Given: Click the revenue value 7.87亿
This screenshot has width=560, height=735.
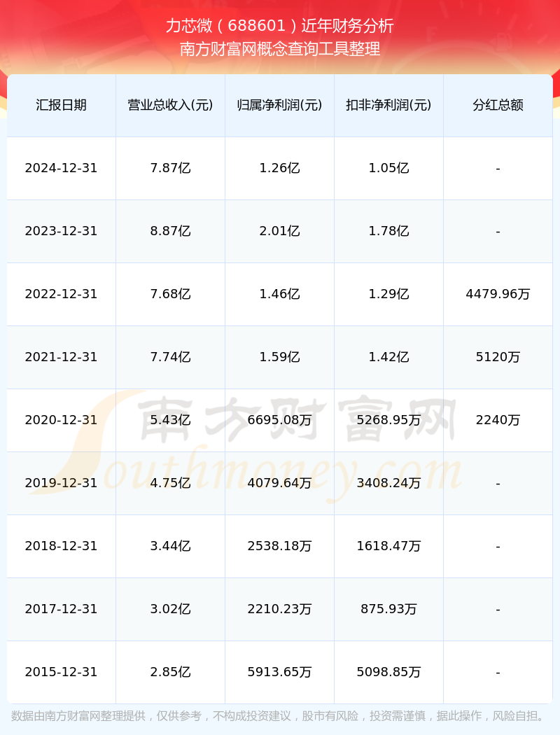Looking at the screenshot, I should pyautogui.click(x=171, y=168).
